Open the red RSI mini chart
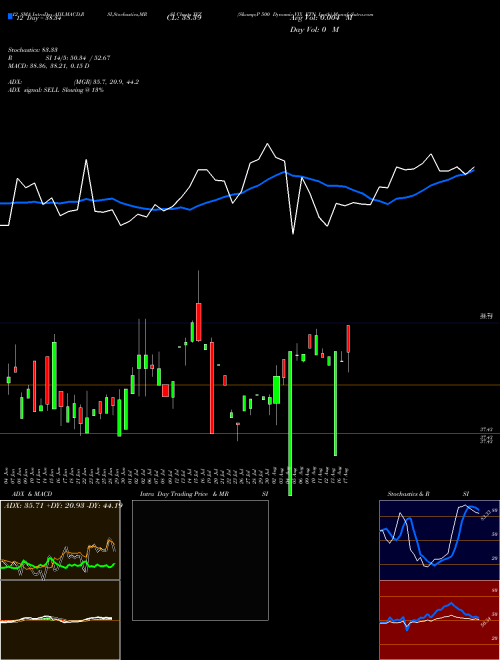The width and height of the screenshot is (500, 660). (439, 620)
